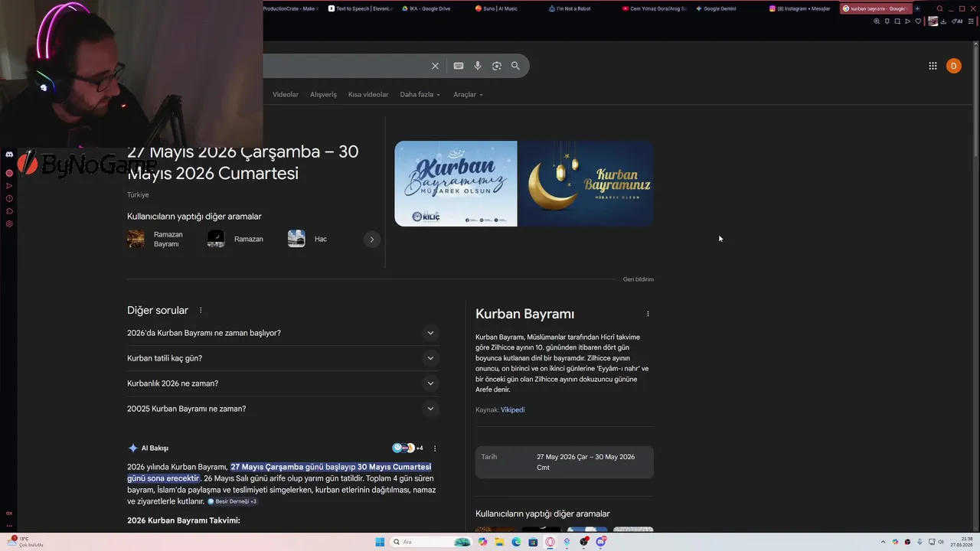Viewport: 980px width, 551px height.
Task: Switch to the Videolar search tab
Action: [286, 95]
